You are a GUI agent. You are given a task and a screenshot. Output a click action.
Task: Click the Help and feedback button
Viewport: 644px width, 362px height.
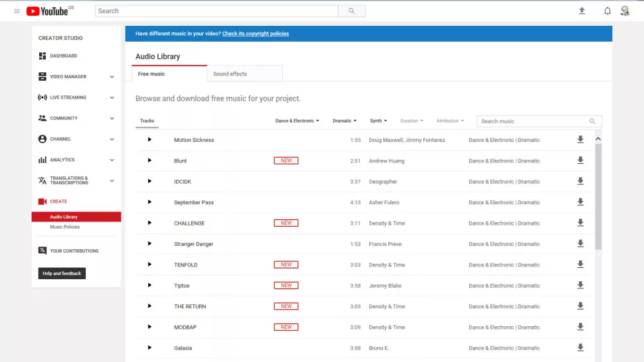[x=62, y=273]
